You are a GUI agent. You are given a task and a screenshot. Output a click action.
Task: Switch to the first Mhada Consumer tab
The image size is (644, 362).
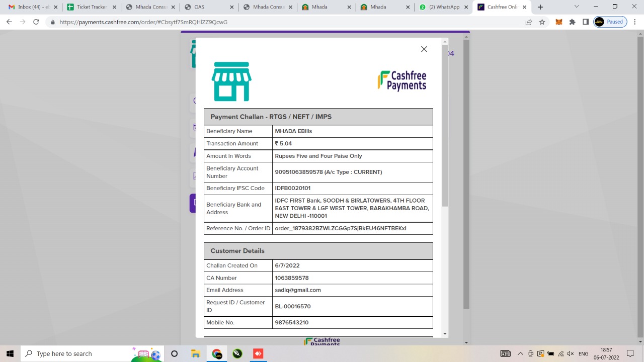(x=150, y=7)
